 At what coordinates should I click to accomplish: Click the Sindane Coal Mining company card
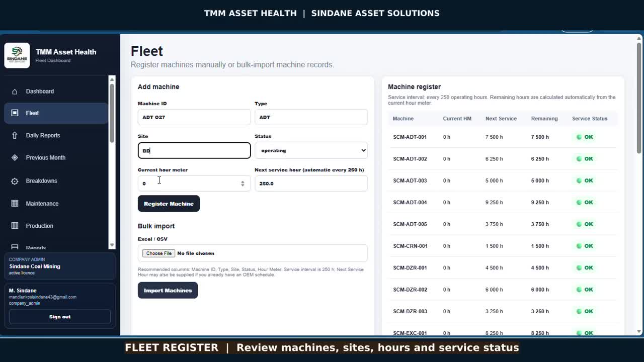click(60, 266)
